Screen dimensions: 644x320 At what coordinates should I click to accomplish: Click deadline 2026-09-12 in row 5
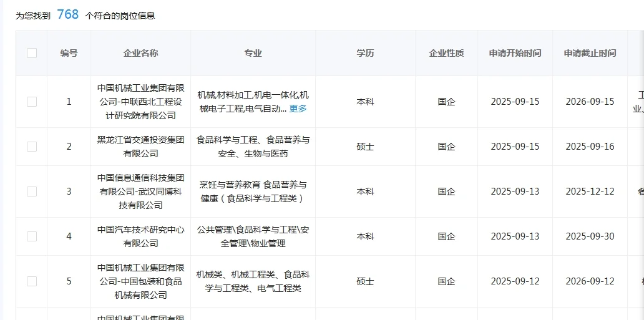click(x=590, y=281)
